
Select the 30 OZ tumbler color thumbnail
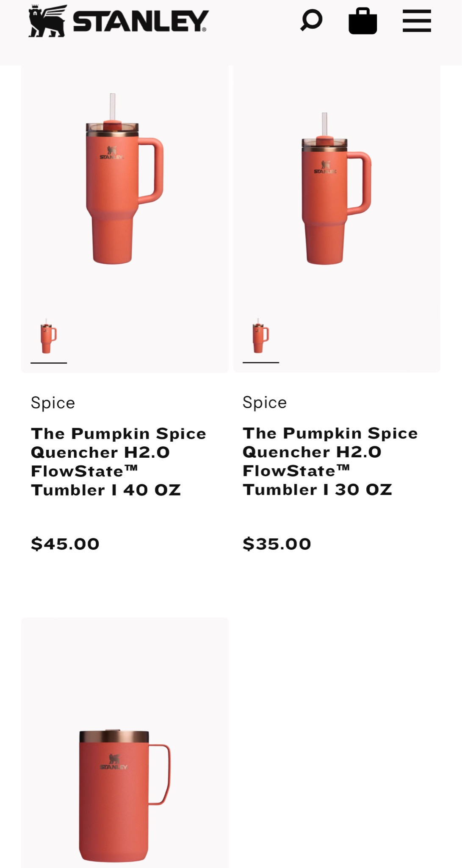point(260,336)
